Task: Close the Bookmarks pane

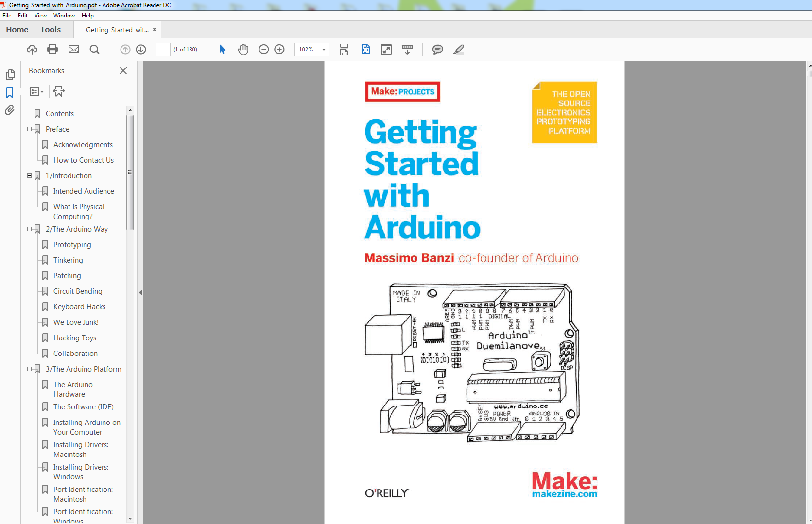Action: tap(123, 71)
